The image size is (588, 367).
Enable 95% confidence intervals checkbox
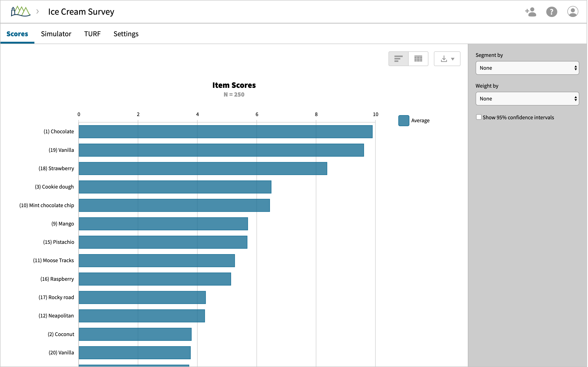coord(479,117)
